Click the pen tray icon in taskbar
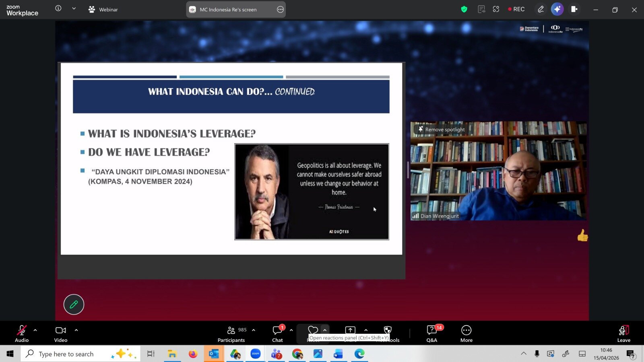 [566, 354]
